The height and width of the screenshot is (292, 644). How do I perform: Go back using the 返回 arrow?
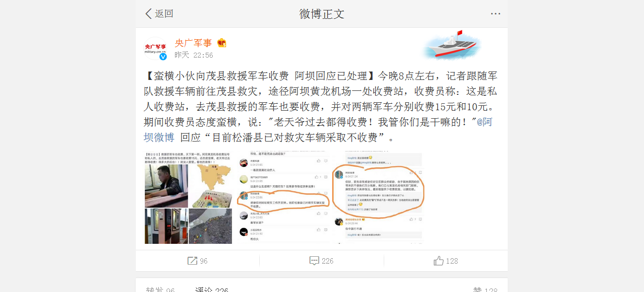tap(148, 13)
